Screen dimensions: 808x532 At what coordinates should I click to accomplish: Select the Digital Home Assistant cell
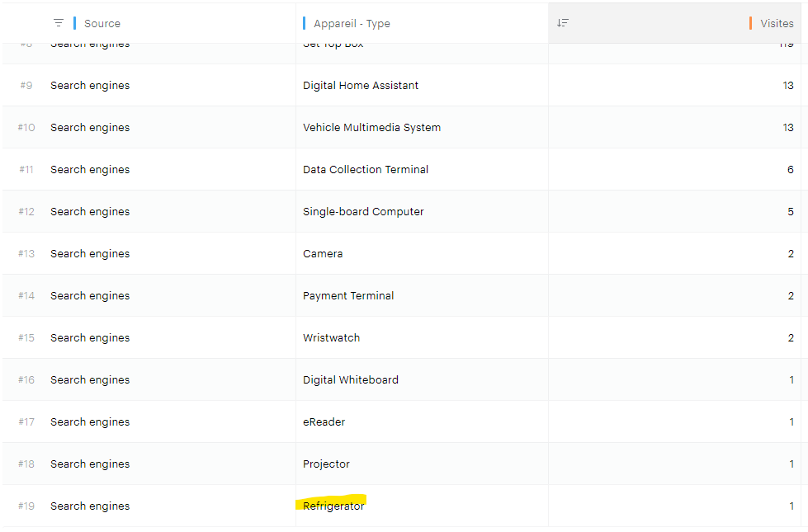coord(361,86)
